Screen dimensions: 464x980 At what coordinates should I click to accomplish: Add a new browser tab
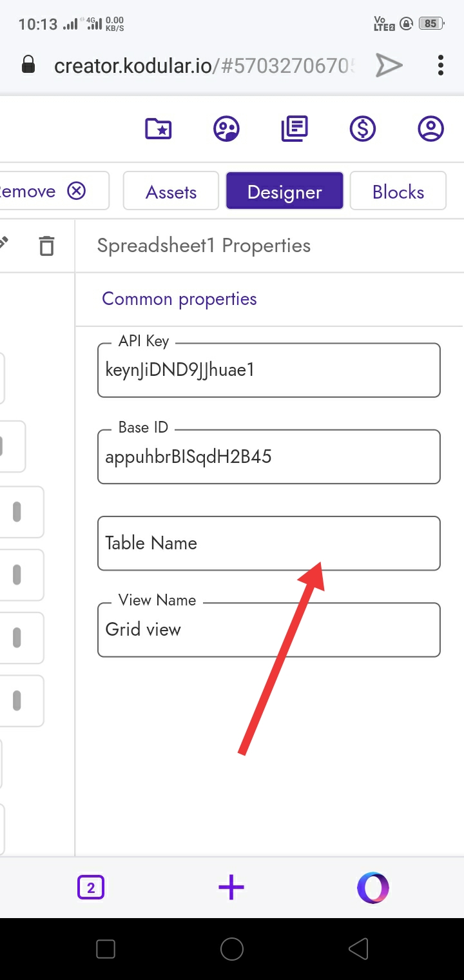[x=231, y=888]
